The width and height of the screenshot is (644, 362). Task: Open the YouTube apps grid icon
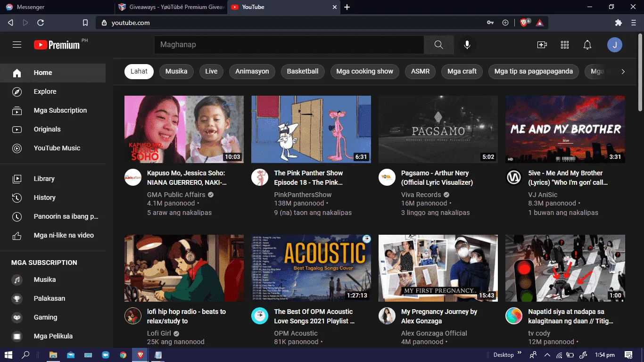click(x=565, y=45)
